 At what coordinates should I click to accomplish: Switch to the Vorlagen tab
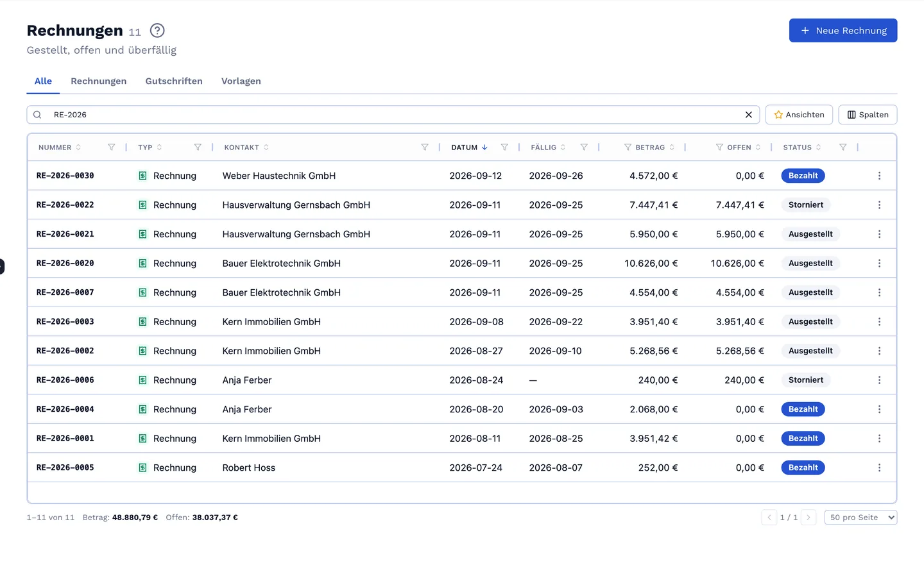tap(241, 81)
